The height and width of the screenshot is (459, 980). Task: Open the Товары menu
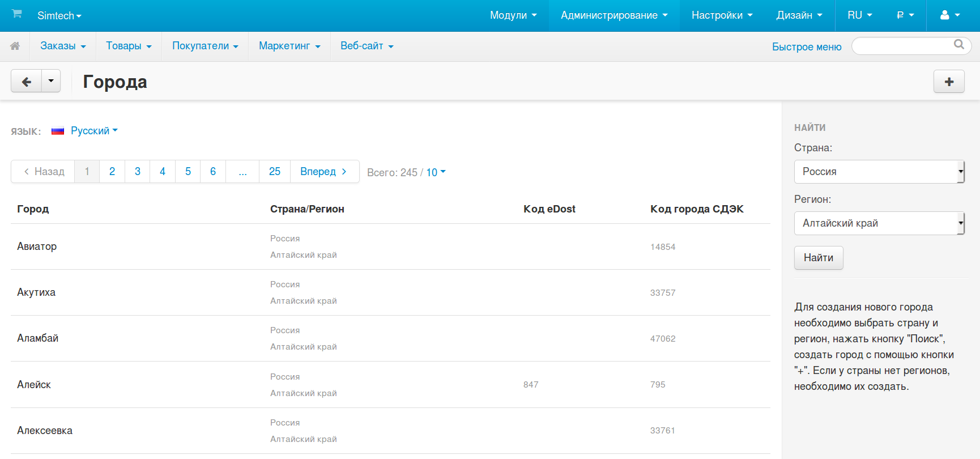click(129, 46)
